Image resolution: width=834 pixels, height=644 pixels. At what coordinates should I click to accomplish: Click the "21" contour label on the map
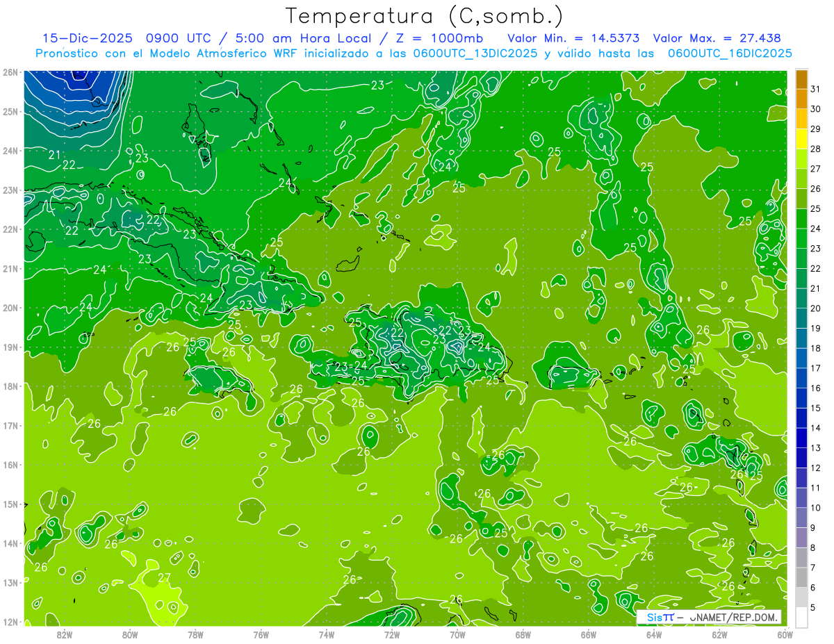pyautogui.click(x=54, y=155)
